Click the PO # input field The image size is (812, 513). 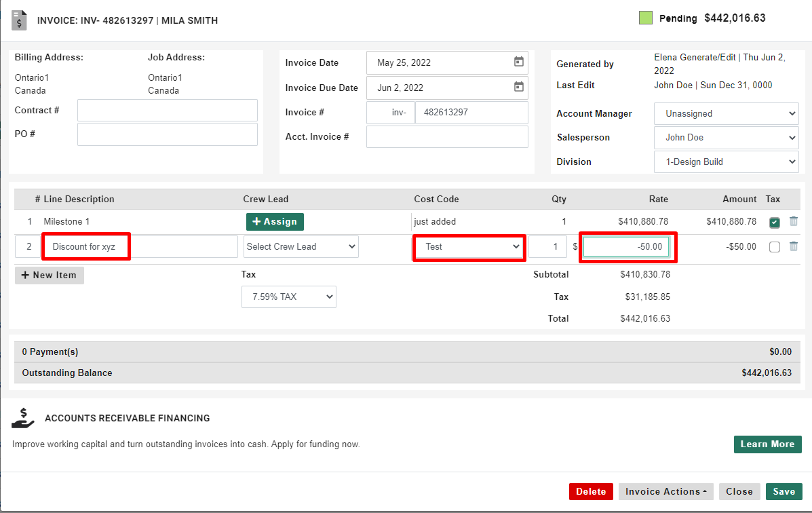tap(167, 134)
